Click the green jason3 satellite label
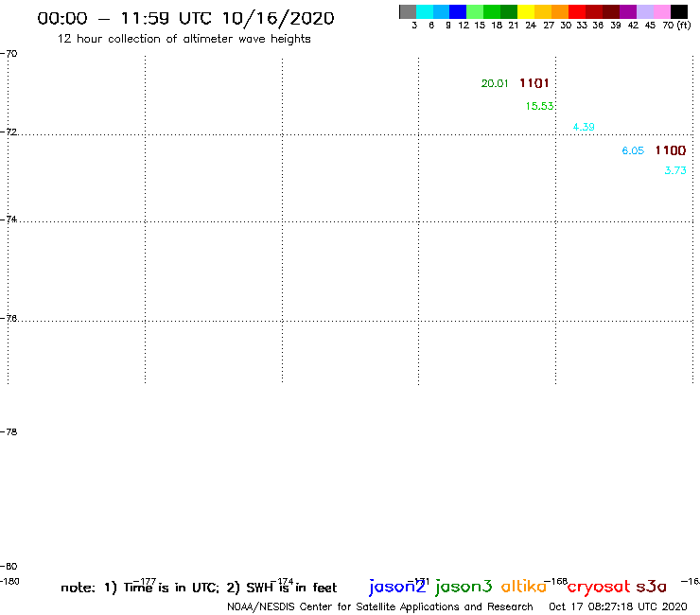 tap(464, 587)
